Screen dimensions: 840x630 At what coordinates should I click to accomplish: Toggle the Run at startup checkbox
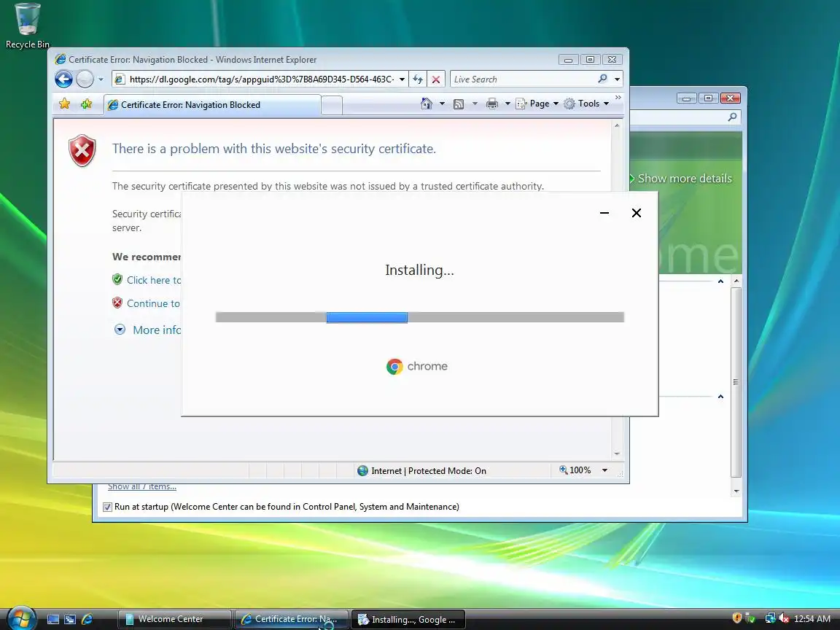[108, 507]
